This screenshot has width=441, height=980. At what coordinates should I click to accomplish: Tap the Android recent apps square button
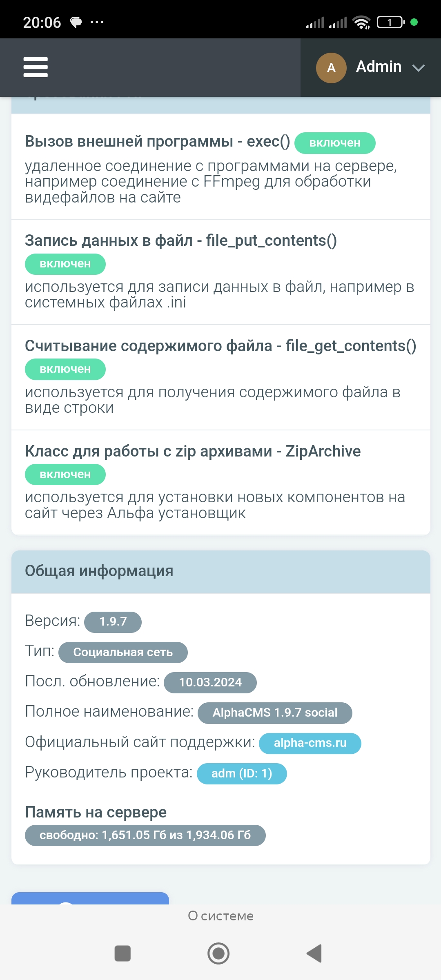point(122,953)
